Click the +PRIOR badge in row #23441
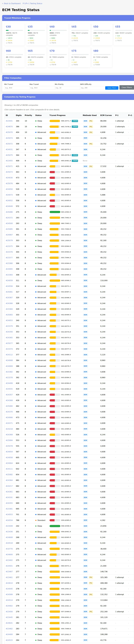Image resolution: width=134 pixels, height=644 pixels. coord(75,121)
